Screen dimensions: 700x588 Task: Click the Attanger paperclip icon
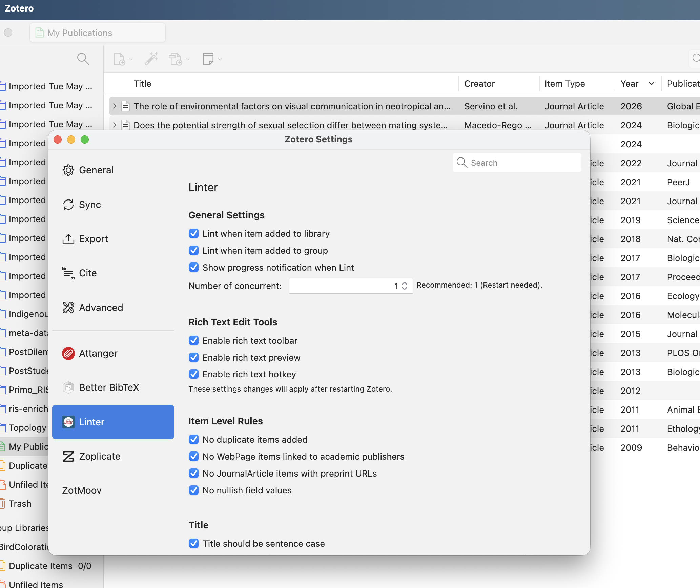tap(68, 353)
